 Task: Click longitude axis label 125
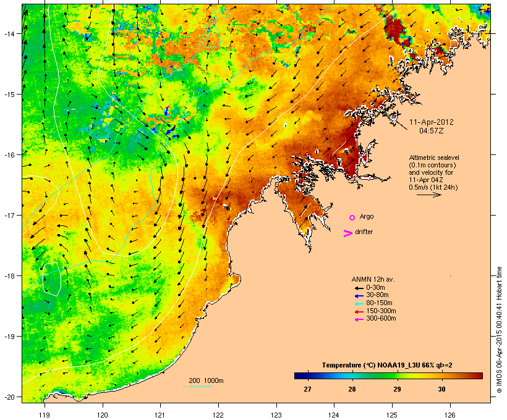click(392, 415)
